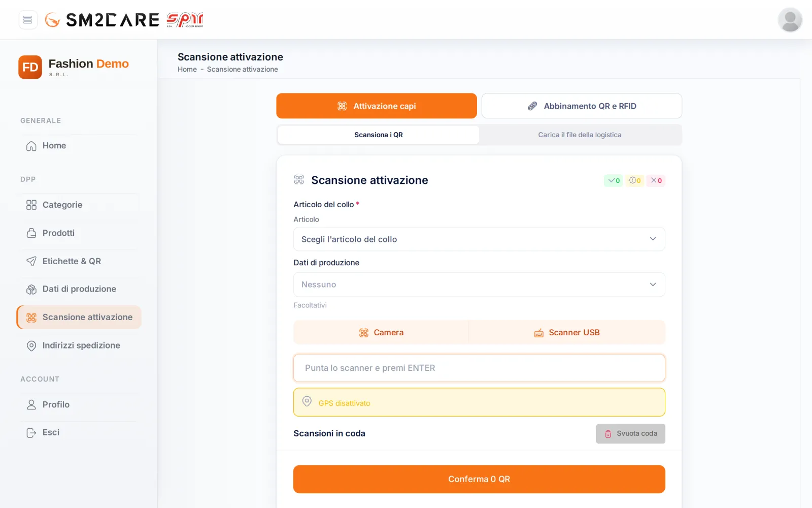
Task: Click the Profilo person icon
Action: [x=31, y=405]
